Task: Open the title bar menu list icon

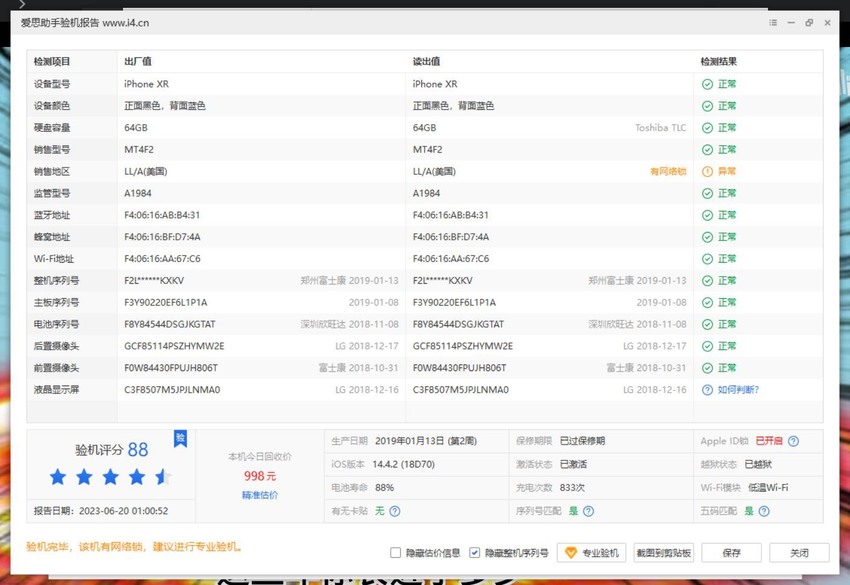Action: (773, 23)
